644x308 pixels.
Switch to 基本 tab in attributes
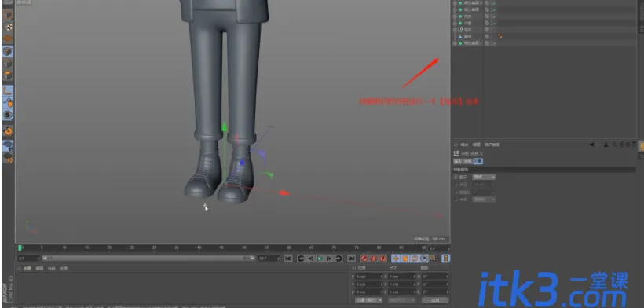click(x=458, y=161)
